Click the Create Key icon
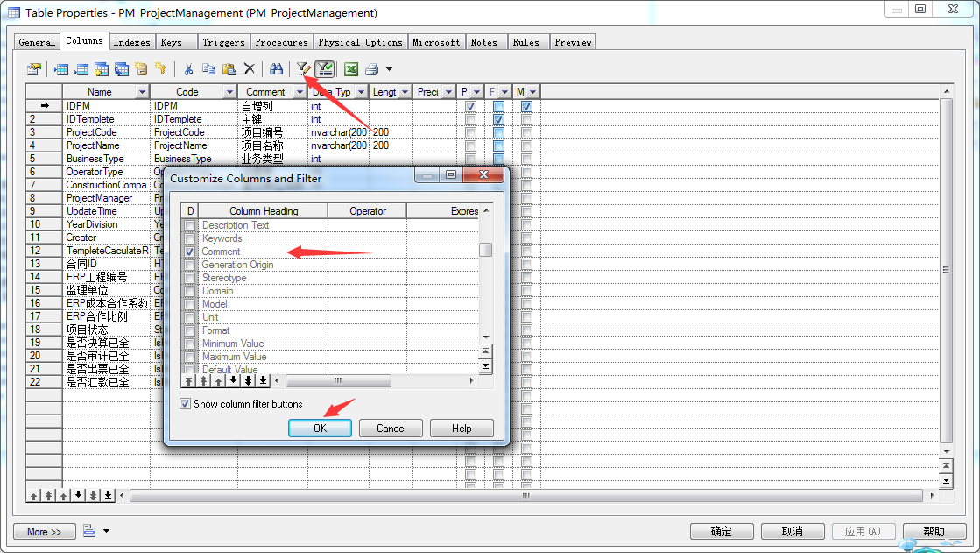Image resolution: width=980 pixels, height=553 pixels. 160,69
